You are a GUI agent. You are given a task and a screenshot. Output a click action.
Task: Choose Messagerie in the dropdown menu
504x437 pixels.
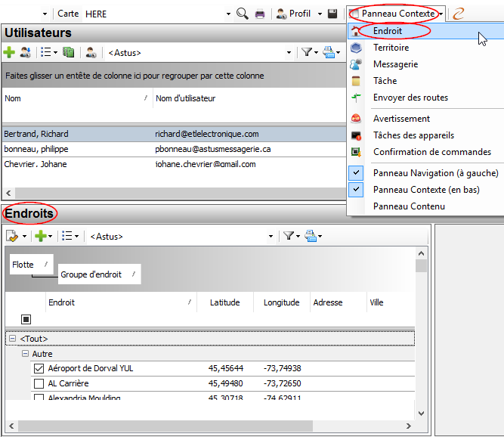pos(395,64)
